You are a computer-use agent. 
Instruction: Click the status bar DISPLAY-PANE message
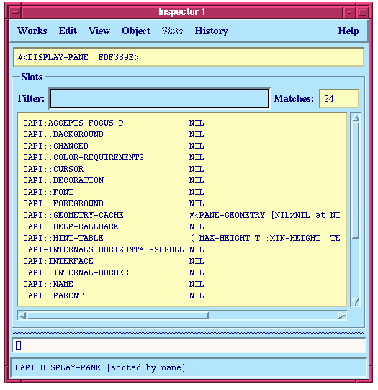100,368
